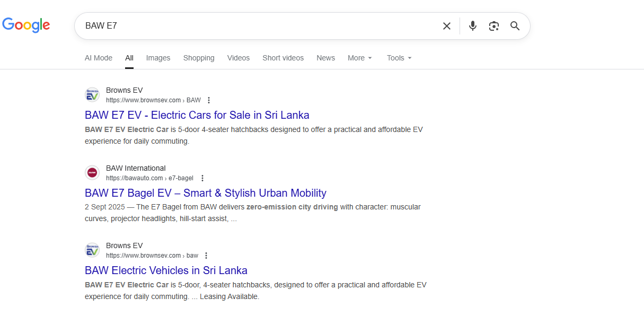Open the Tools dropdown
The width and height of the screenshot is (644, 316).
(x=399, y=58)
